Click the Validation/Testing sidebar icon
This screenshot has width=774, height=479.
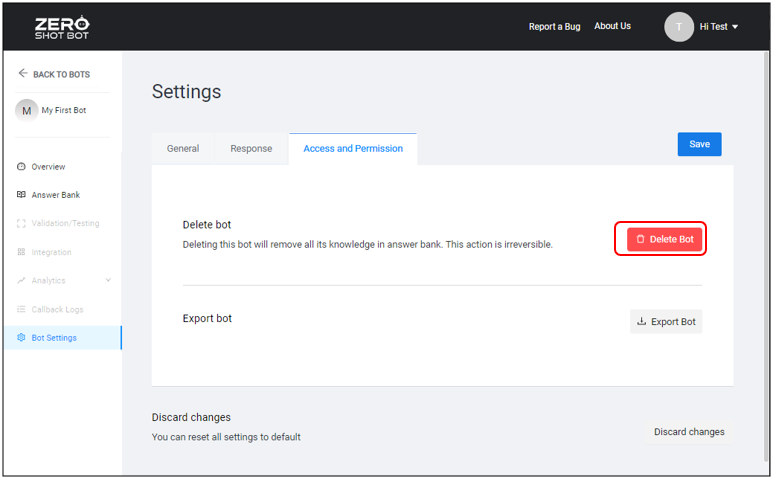(21, 223)
